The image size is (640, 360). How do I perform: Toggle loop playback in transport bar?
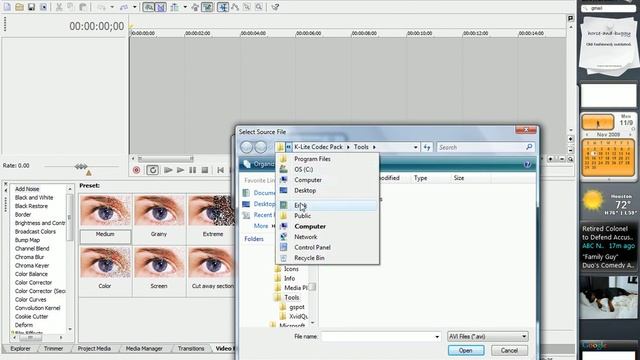(x=152, y=170)
